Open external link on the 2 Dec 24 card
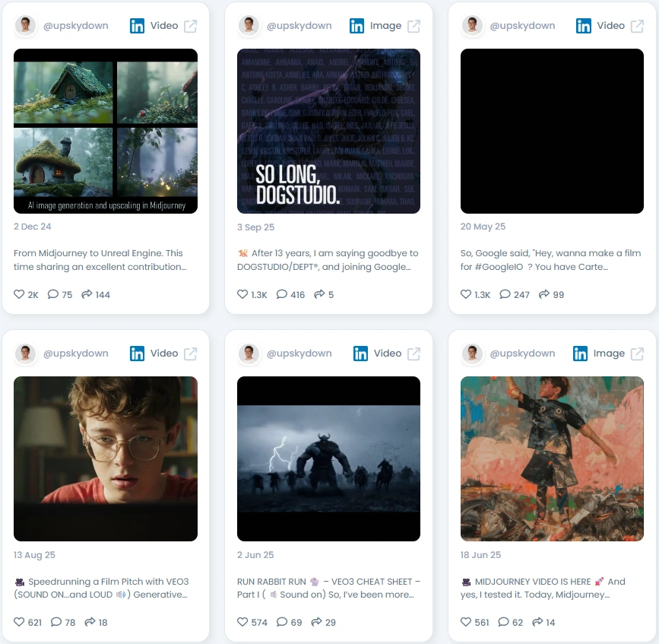The height and width of the screenshot is (644, 659). click(190, 26)
